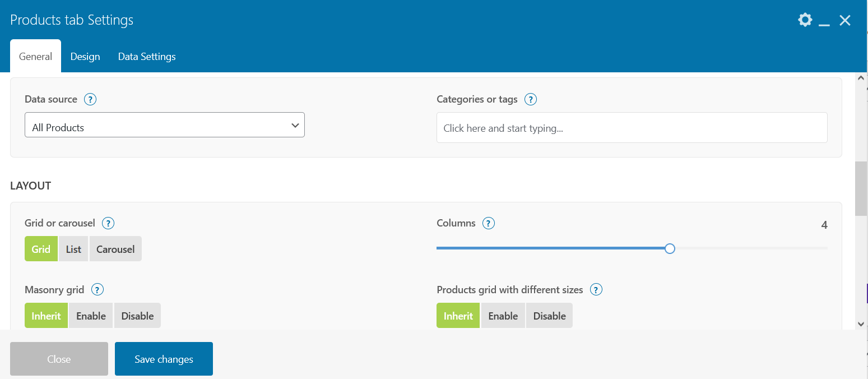The image size is (868, 379).
Task: Click the help icon next to Categories or tags
Action: (x=530, y=99)
